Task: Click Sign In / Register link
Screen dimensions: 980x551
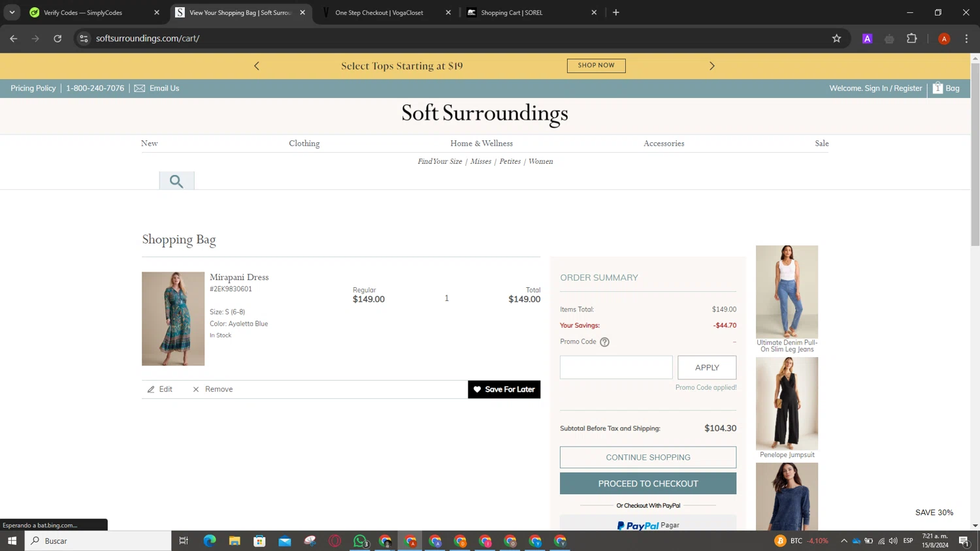Action: coord(893,88)
